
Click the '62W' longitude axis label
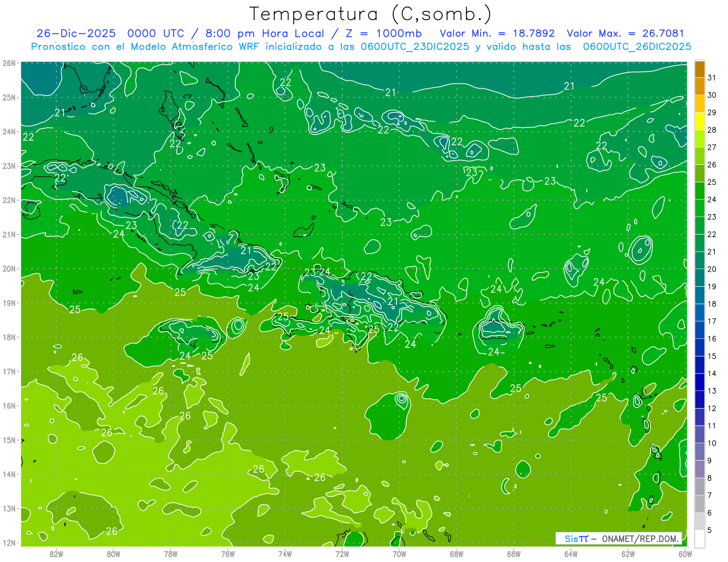pyautogui.click(x=629, y=554)
